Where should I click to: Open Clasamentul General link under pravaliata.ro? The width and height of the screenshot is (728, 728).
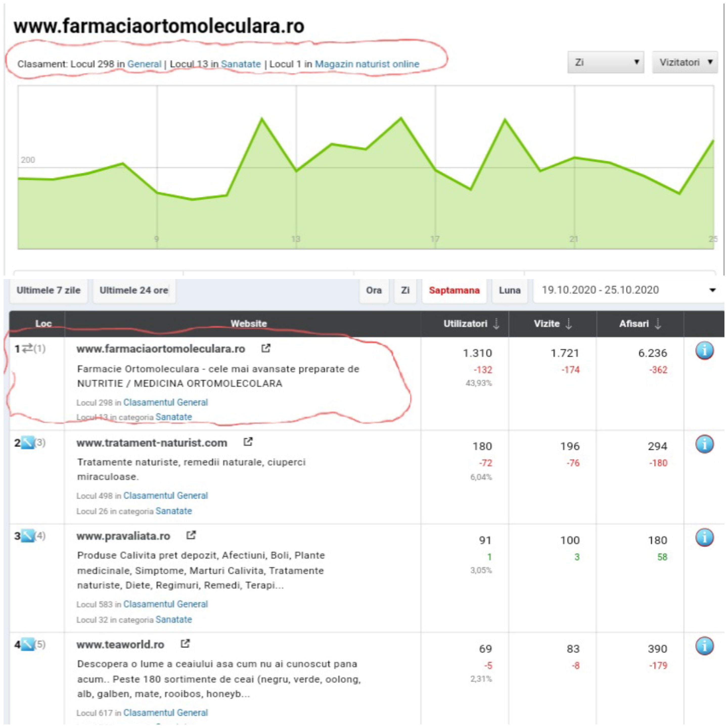pyautogui.click(x=166, y=604)
